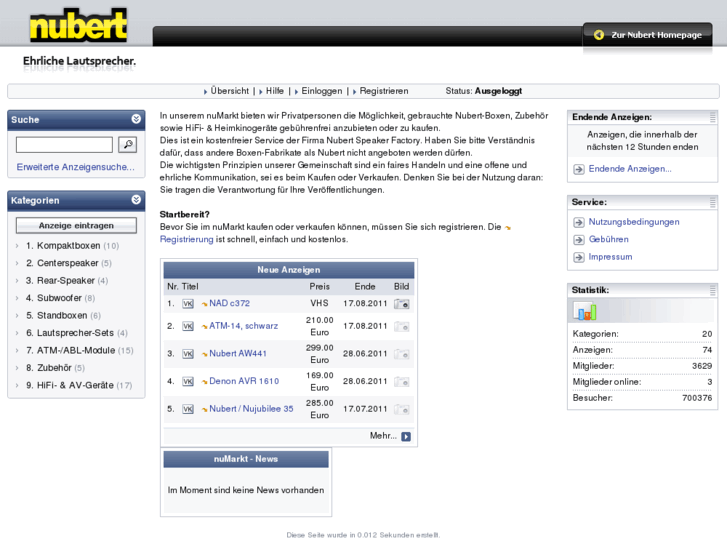Open the Einloggen menu item
Viewport: 727px width, 545px height.
(322, 91)
